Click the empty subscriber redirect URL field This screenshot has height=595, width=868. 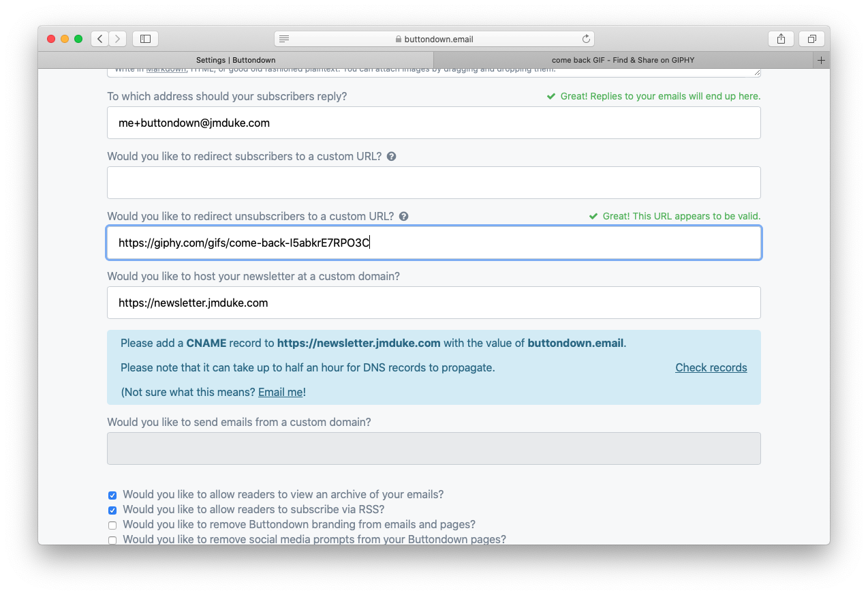point(433,183)
